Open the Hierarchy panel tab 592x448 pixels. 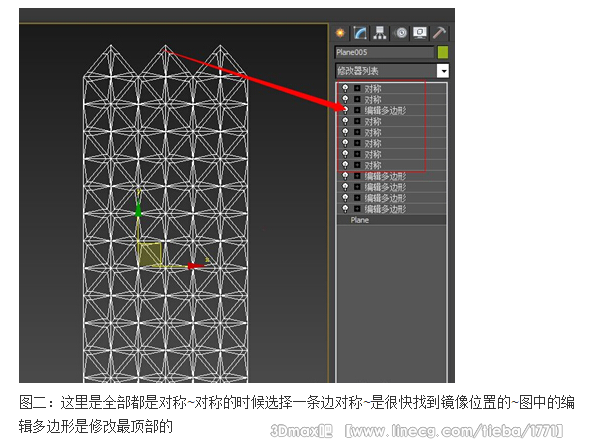coord(380,33)
